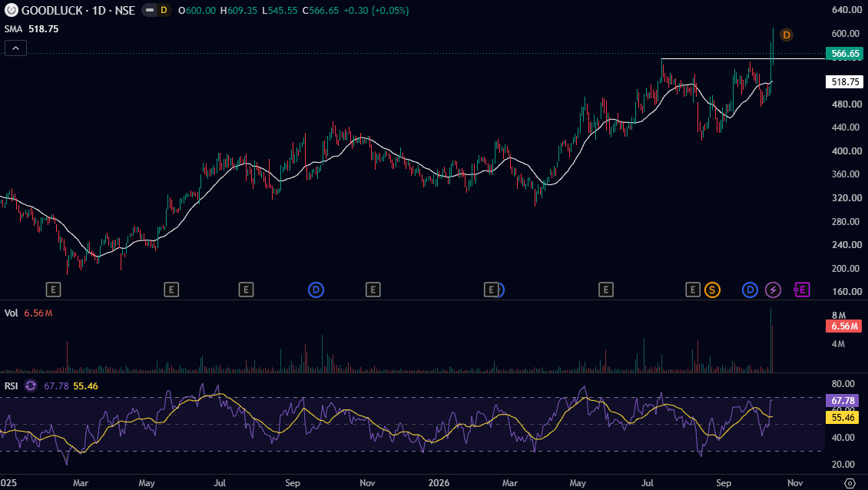868x490 pixels.
Task: Click the Vol 6.56 M legend value
Action: point(38,313)
